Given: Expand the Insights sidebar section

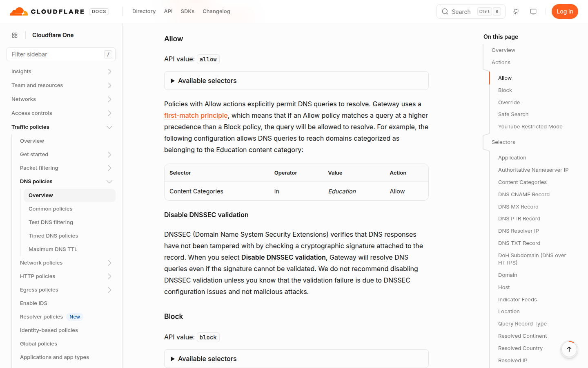Looking at the screenshot, I should point(109,72).
